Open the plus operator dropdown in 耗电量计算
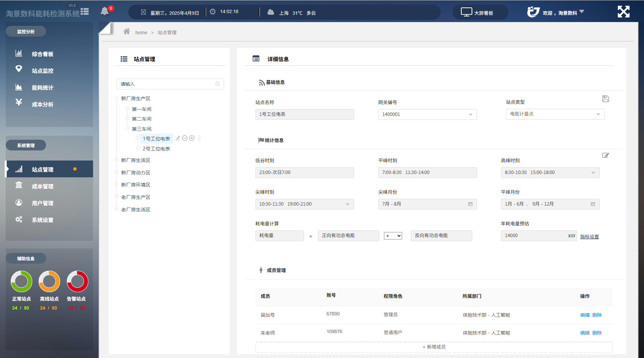Screen dimensions: 644x358 tap(393, 236)
